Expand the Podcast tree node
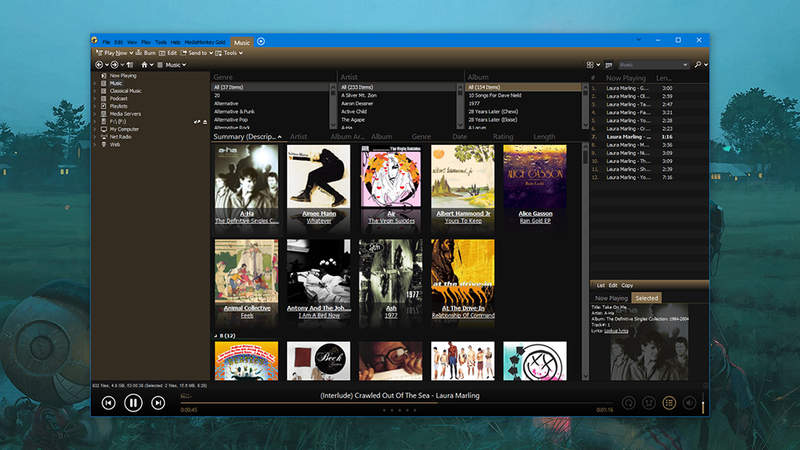Viewport: 800px width, 450px height. point(94,98)
